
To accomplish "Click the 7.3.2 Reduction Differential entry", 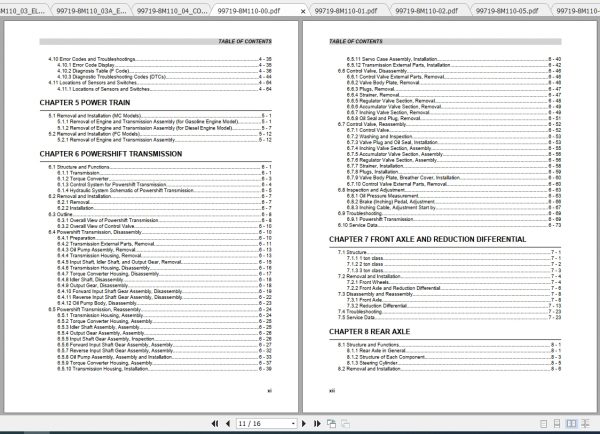I will coord(454,306).
